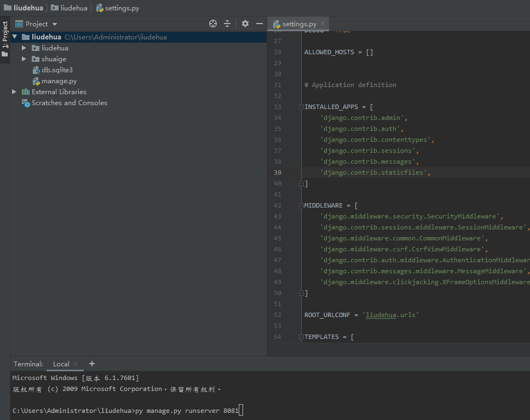The height and width of the screenshot is (420, 530).
Task: Fold the MIDDLEWARE block at line 42
Action: [301, 205]
